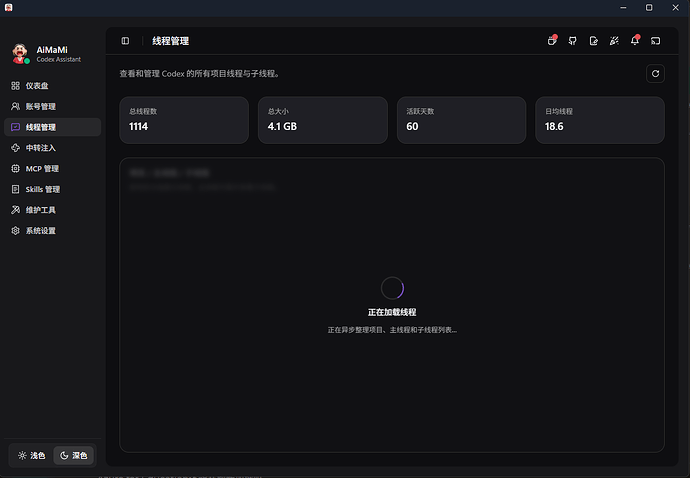Click the screen cast icon in the header

point(655,41)
